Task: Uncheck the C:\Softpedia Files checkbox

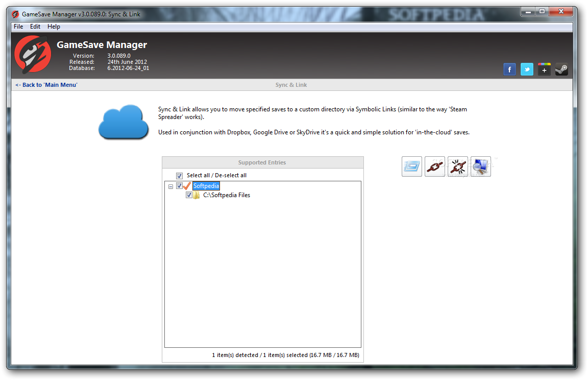Action: pyautogui.click(x=189, y=195)
